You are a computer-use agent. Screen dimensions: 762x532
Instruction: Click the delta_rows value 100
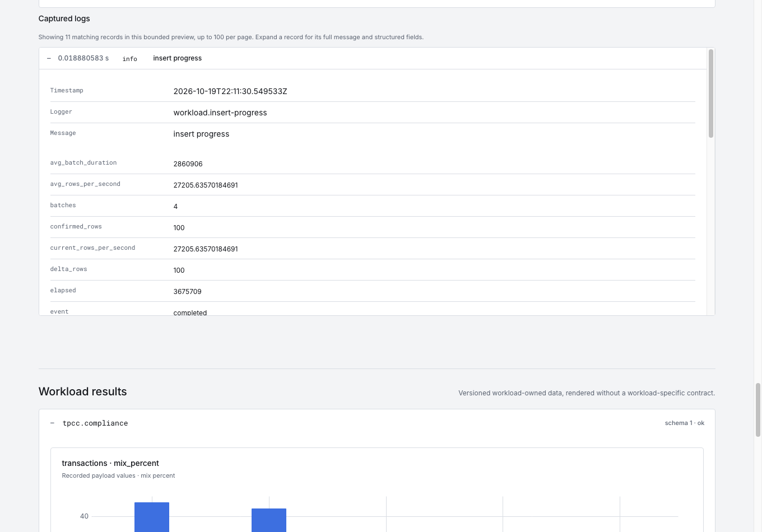179,270
